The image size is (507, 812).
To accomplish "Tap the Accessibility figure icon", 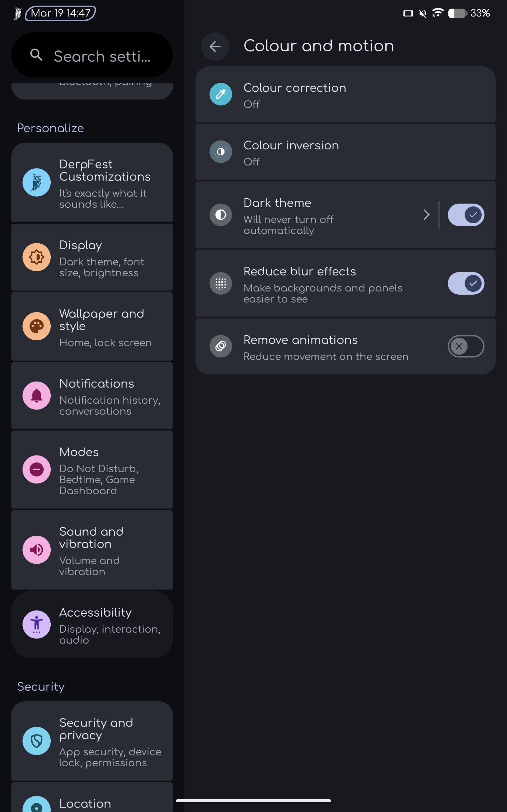I will pyautogui.click(x=36, y=625).
